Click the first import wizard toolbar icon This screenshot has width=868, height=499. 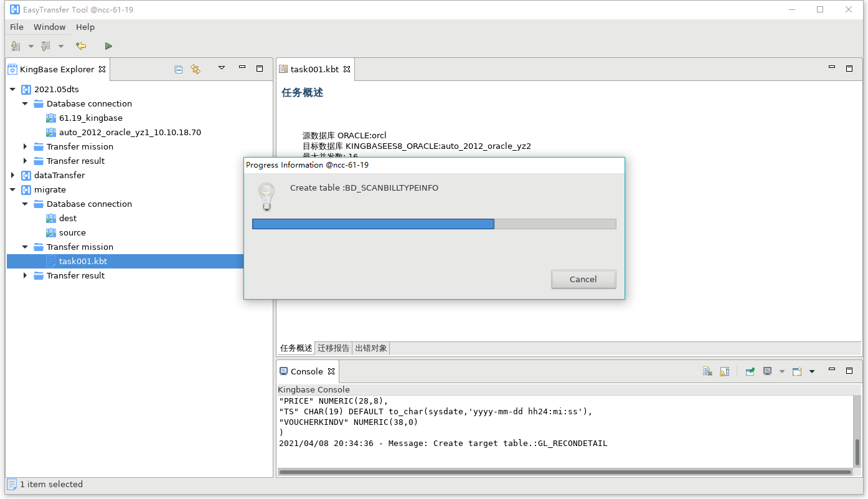point(16,46)
